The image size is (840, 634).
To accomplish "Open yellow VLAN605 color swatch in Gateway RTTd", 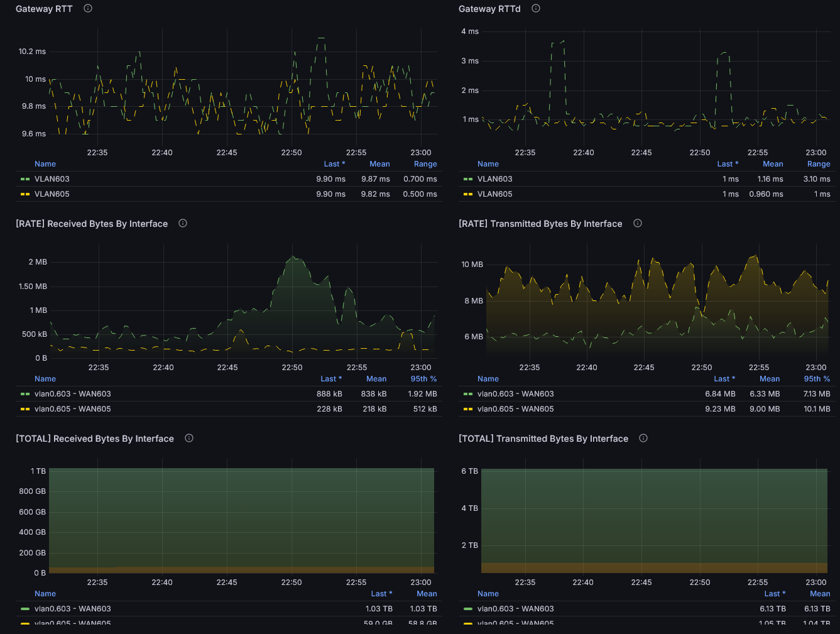I will tap(468, 194).
